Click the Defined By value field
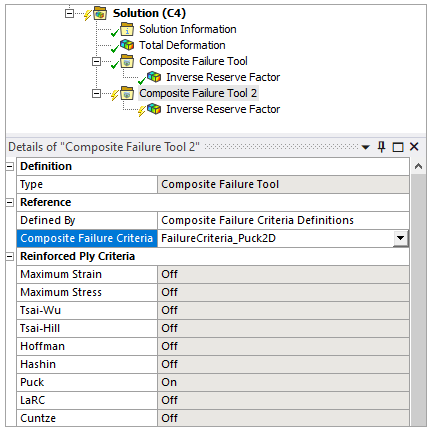The image size is (432, 431). click(x=283, y=220)
